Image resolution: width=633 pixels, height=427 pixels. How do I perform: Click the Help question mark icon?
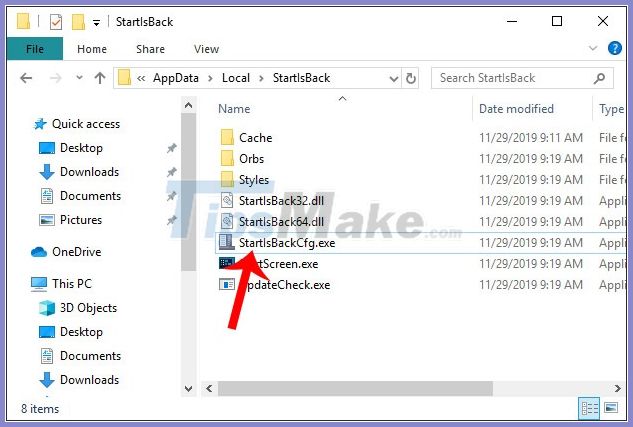[x=614, y=49]
